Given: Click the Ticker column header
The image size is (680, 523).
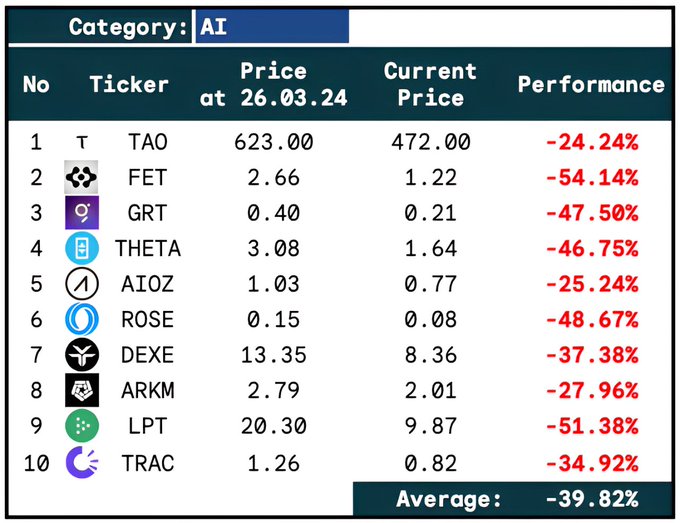Looking at the screenshot, I should (129, 84).
